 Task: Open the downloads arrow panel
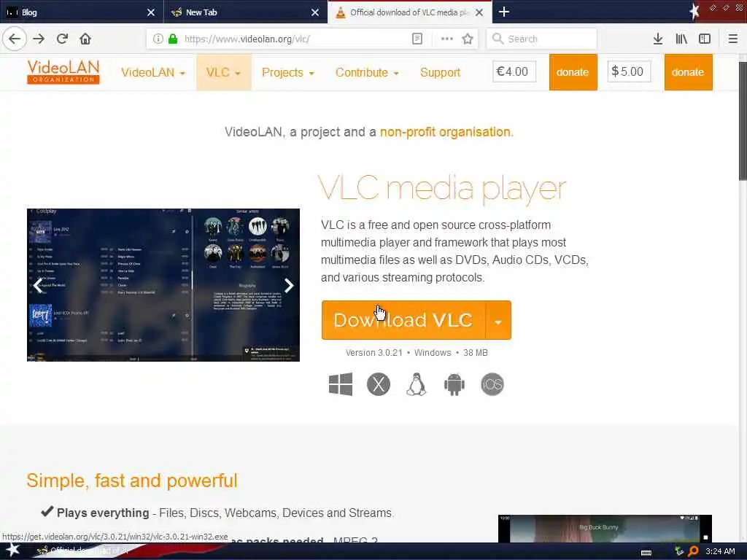pyautogui.click(x=658, y=39)
